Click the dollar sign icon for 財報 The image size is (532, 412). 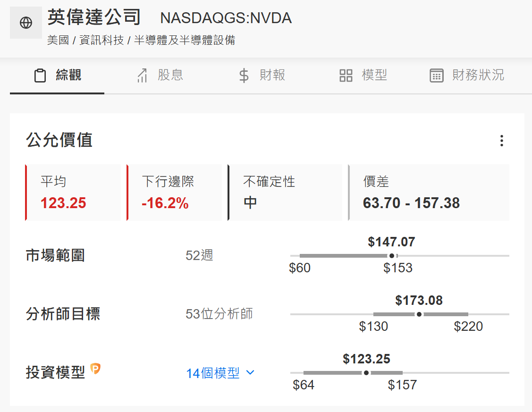(x=244, y=76)
